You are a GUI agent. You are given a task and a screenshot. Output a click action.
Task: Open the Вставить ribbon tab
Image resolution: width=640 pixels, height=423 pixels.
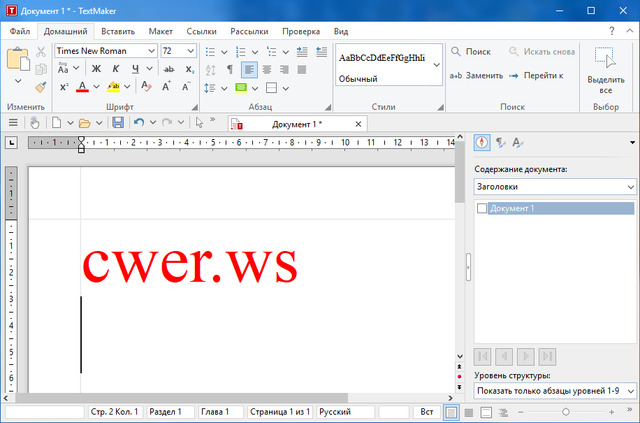(118, 31)
